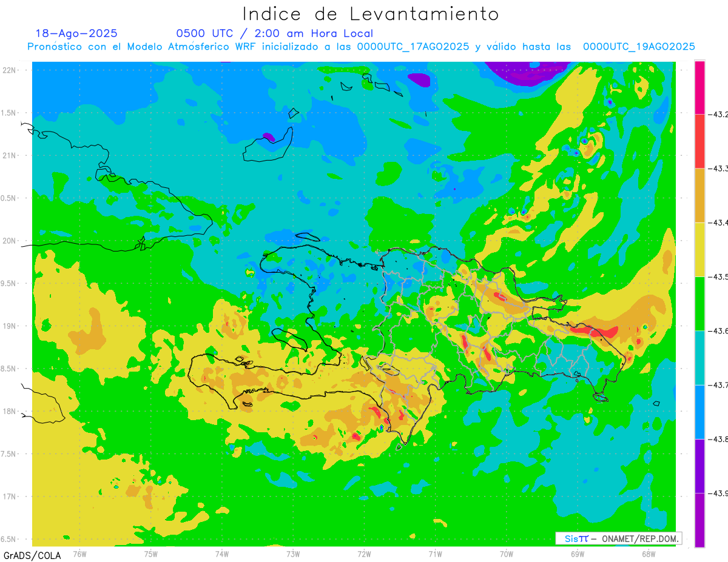The image size is (728, 562).
Task: Click the 74W longitude label
Action: point(222,554)
